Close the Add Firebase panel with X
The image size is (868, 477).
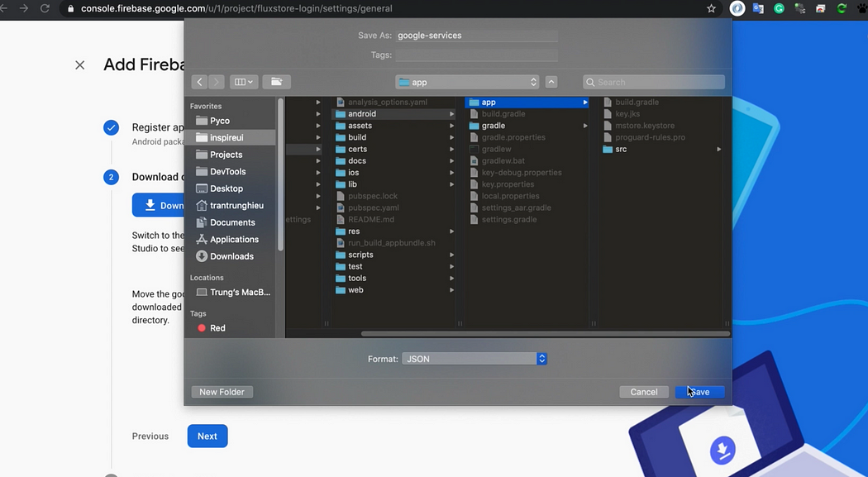coord(79,64)
